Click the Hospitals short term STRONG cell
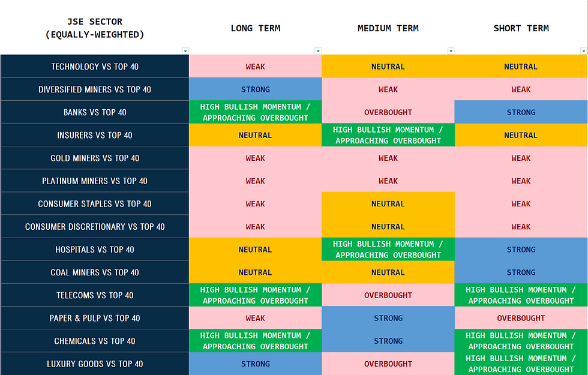This screenshot has width=588, height=375. (521, 250)
